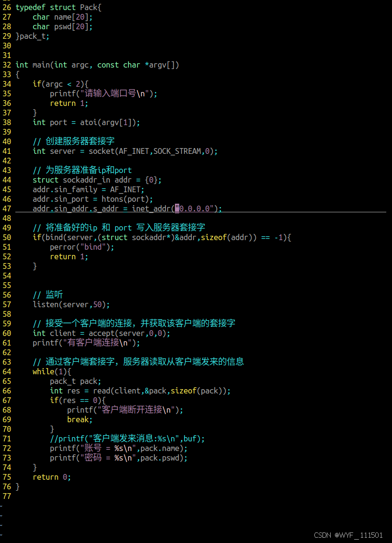Click 'break;' on line 69
392x543 pixels.
click(80, 420)
